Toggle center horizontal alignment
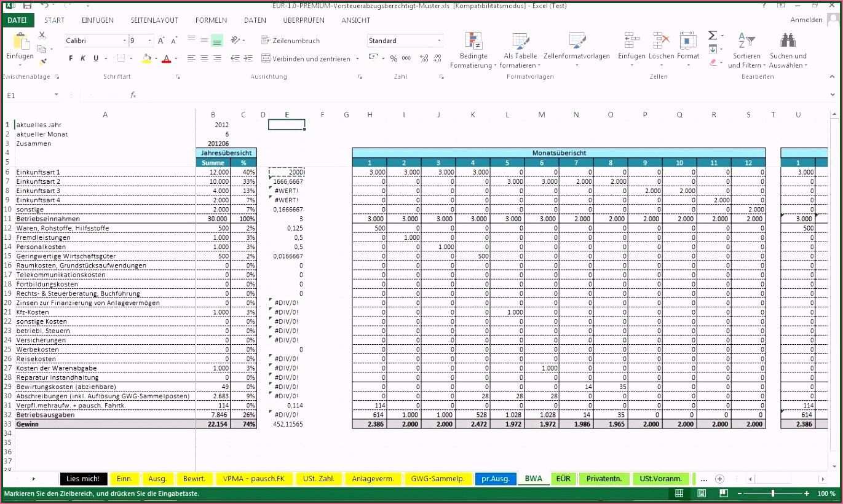This screenshot has width=843, height=504. (204, 58)
